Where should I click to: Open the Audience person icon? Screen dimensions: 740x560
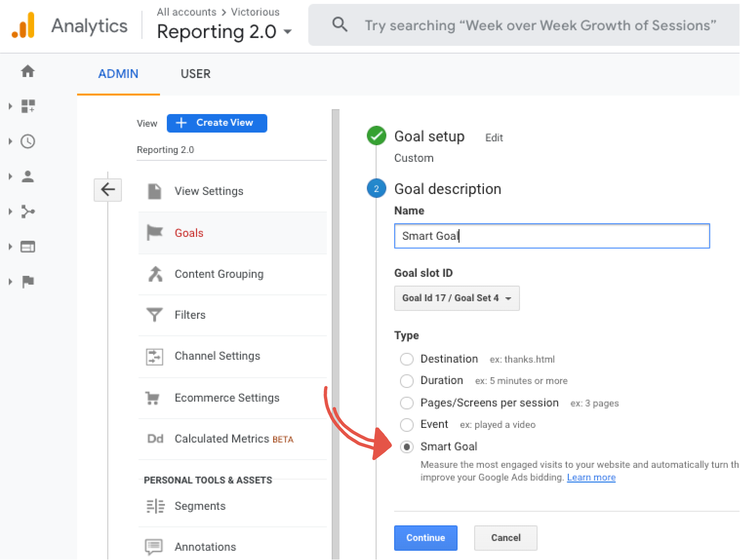(28, 176)
